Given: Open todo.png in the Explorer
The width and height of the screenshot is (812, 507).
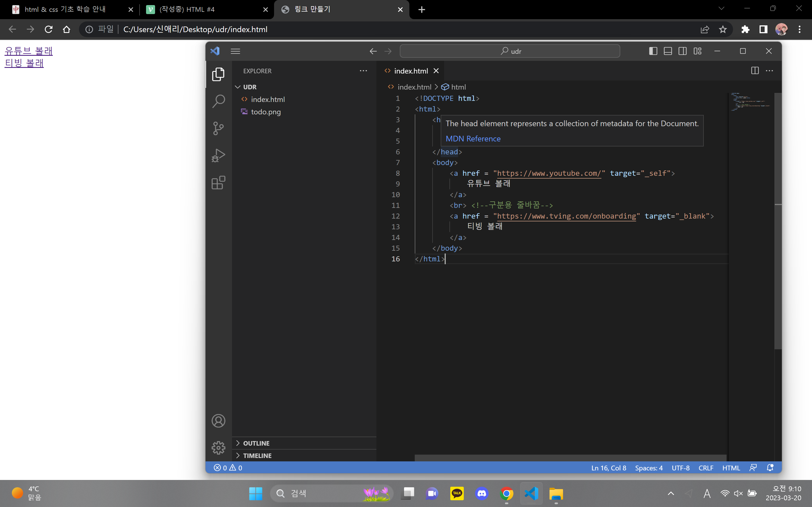Looking at the screenshot, I should click(x=265, y=112).
